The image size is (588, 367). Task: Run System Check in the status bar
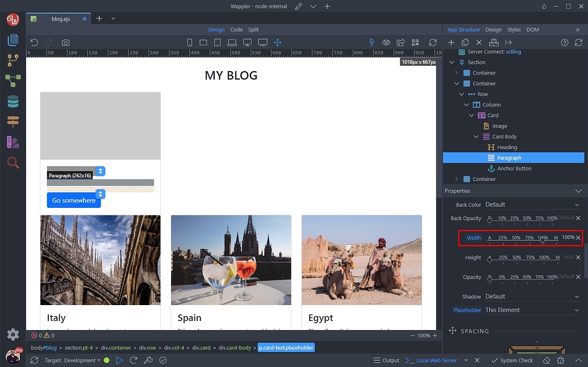tap(512, 360)
